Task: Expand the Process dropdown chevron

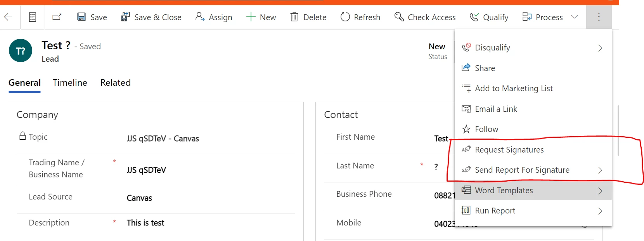Action: 575,17
